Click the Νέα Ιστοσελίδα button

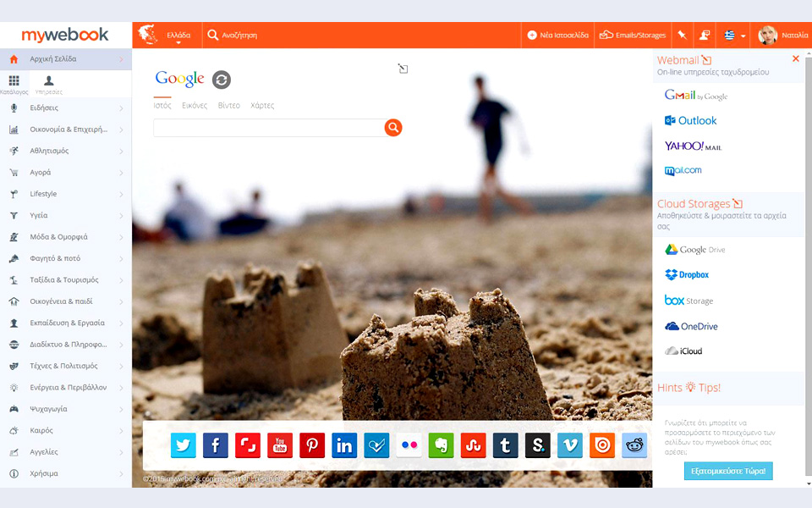(557, 36)
